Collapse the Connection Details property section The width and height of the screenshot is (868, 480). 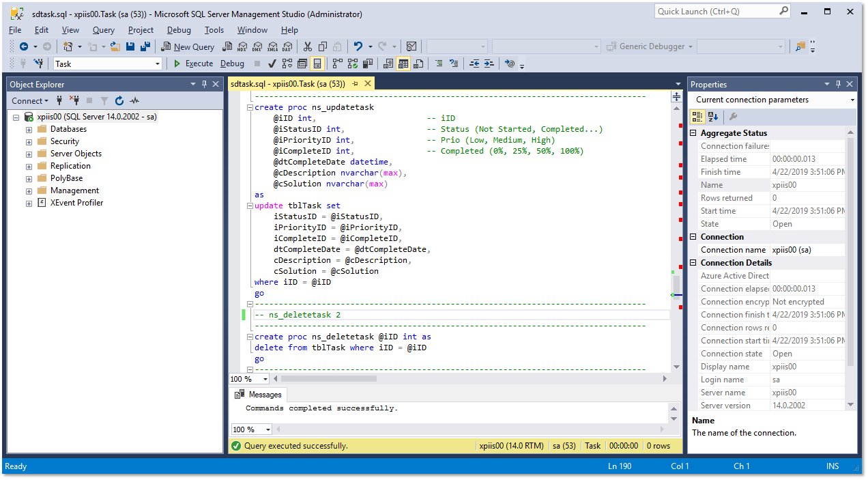694,263
